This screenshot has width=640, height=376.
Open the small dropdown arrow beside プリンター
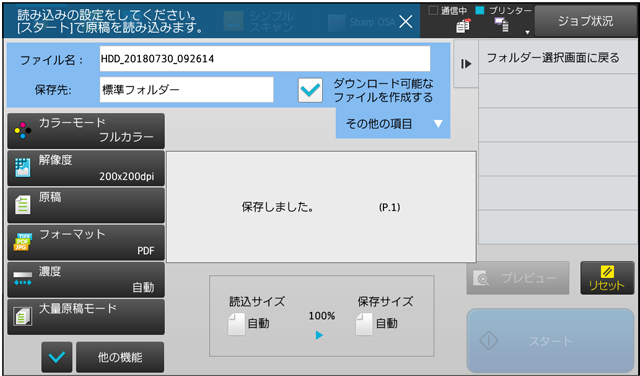527,32
